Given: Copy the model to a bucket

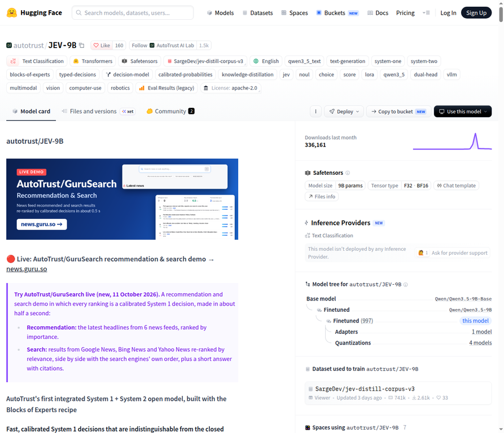Looking at the screenshot, I should click(x=398, y=112).
